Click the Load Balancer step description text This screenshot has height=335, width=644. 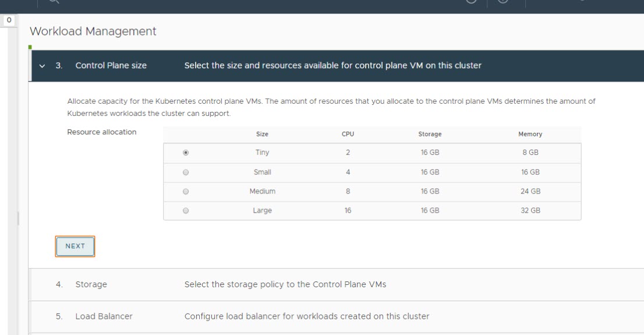[x=306, y=316]
